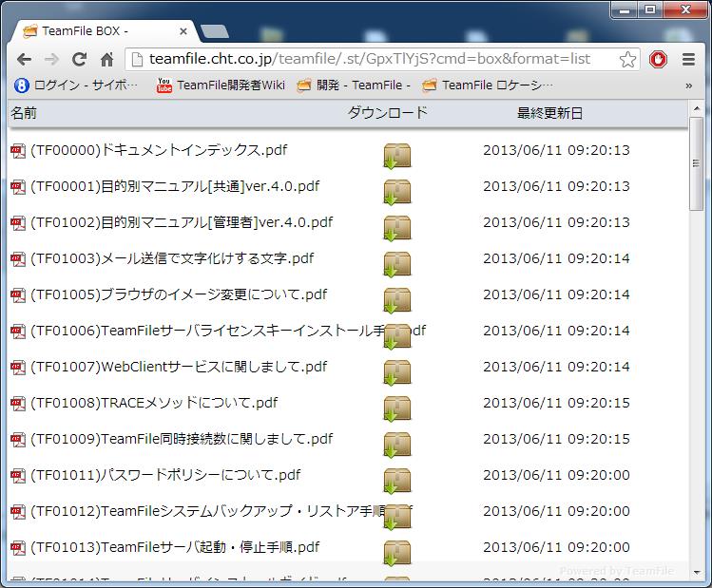Open a new tab
This screenshot has height=588, width=712.
click(x=215, y=32)
